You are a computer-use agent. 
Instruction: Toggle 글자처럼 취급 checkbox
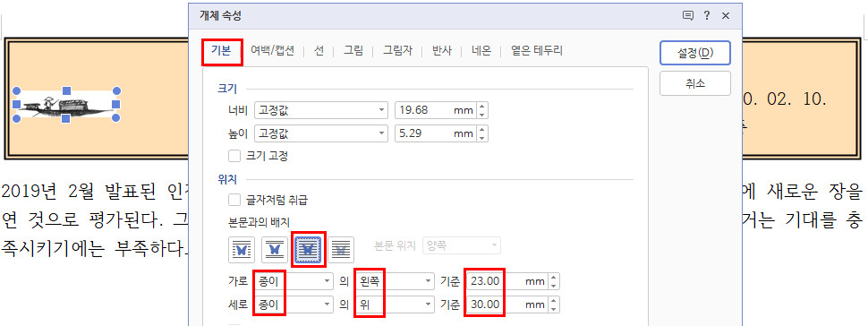coord(234,200)
